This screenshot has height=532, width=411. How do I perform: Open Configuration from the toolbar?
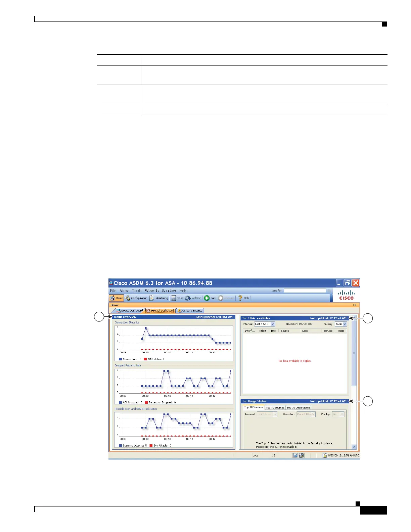pyautogui.click(x=136, y=298)
